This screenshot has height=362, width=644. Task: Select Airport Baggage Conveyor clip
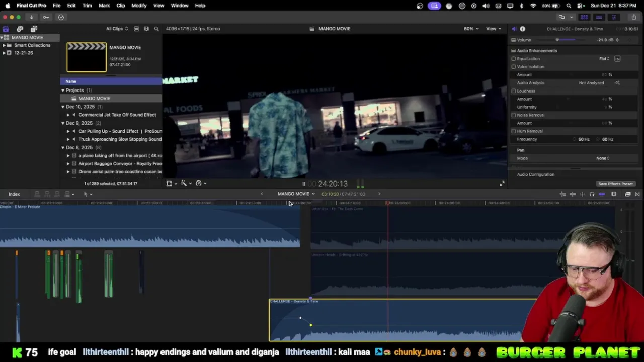coord(120,164)
